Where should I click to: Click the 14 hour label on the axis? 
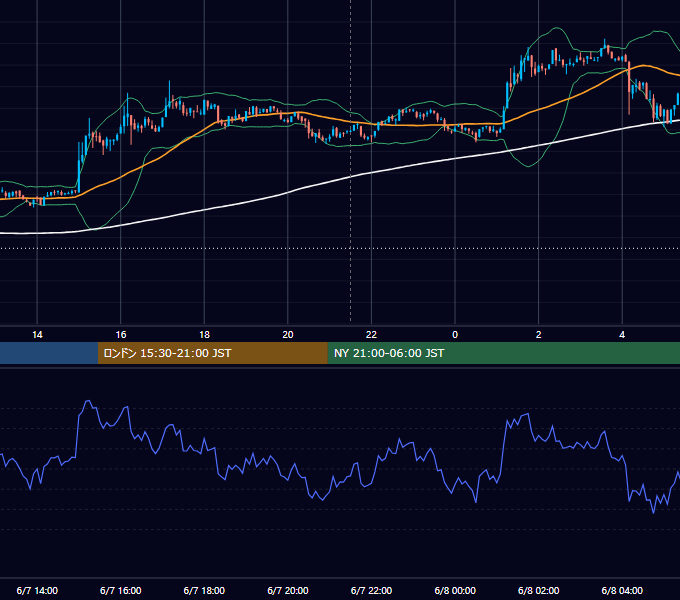tap(37, 335)
